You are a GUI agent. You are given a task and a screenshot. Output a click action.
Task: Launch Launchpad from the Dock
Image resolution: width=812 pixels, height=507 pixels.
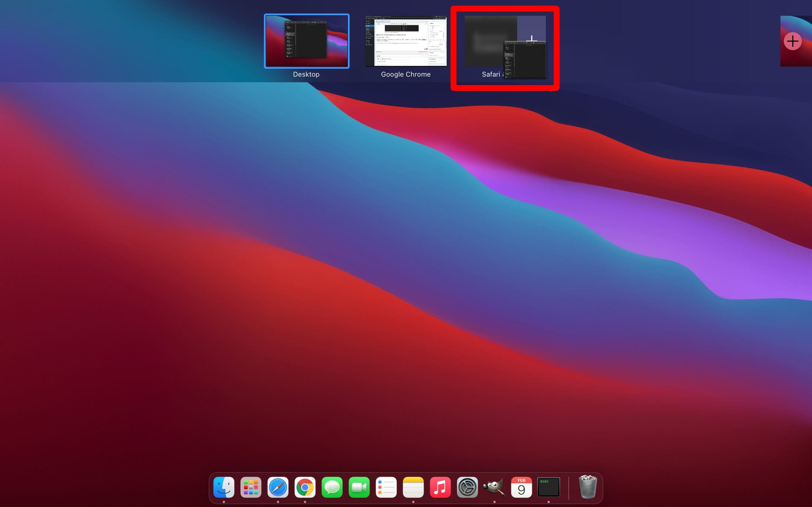(x=251, y=487)
